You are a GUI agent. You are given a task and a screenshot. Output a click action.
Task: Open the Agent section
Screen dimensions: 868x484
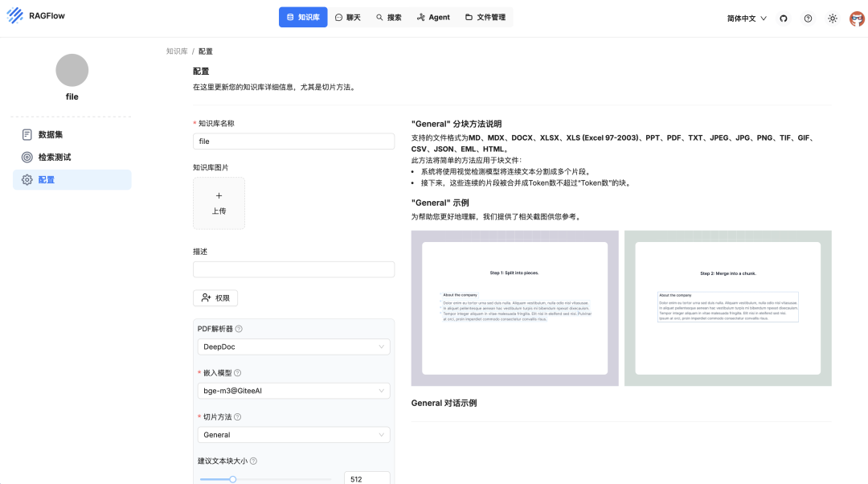[433, 16]
